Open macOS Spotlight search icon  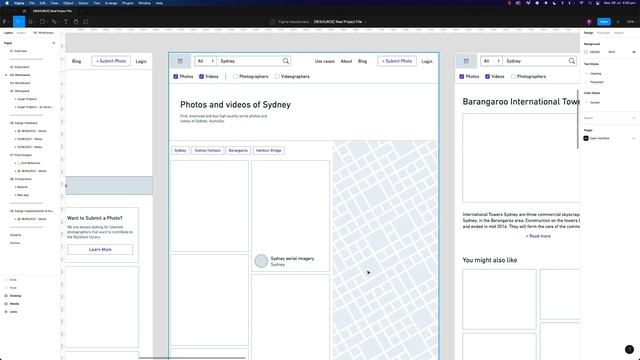click(590, 3)
